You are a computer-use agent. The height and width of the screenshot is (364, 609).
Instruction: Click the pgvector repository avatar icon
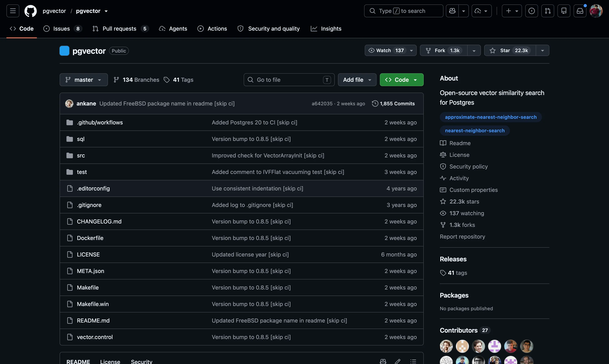pyautogui.click(x=64, y=51)
